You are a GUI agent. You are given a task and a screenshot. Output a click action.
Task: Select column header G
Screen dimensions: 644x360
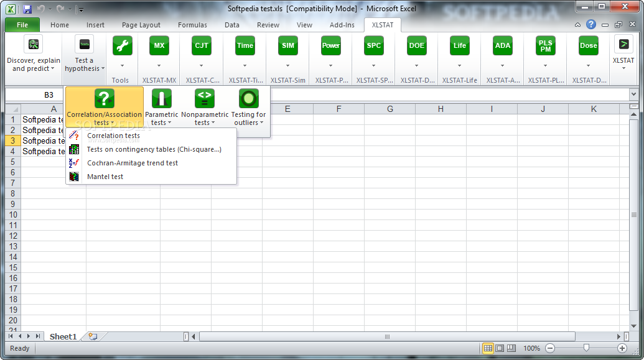[390, 109]
